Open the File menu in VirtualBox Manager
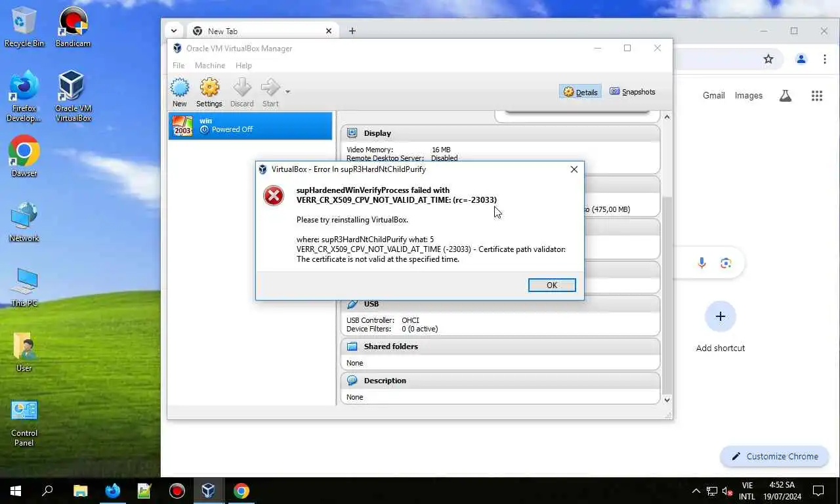This screenshot has height=504, width=840. 178,66
